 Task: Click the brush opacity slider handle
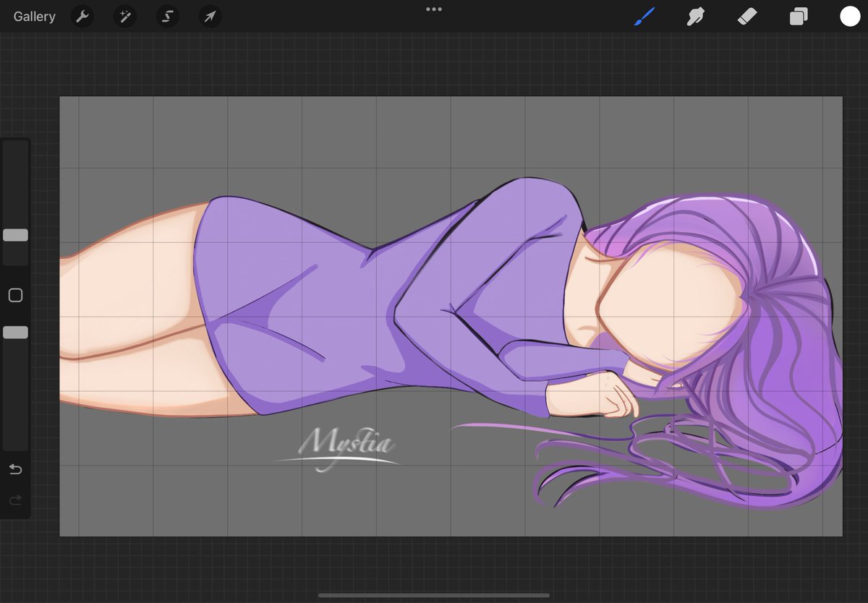click(x=15, y=332)
